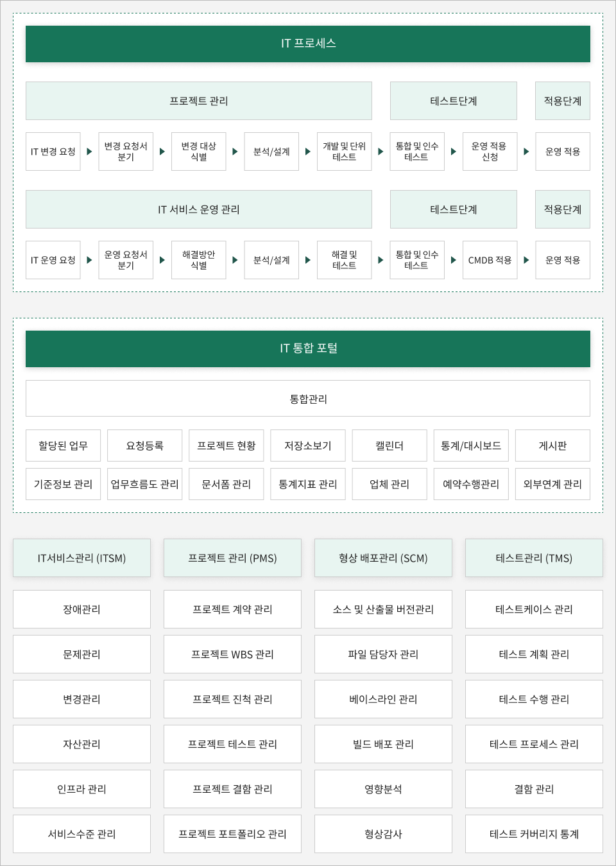Click the 빌드 배포 관리 box

383,744
